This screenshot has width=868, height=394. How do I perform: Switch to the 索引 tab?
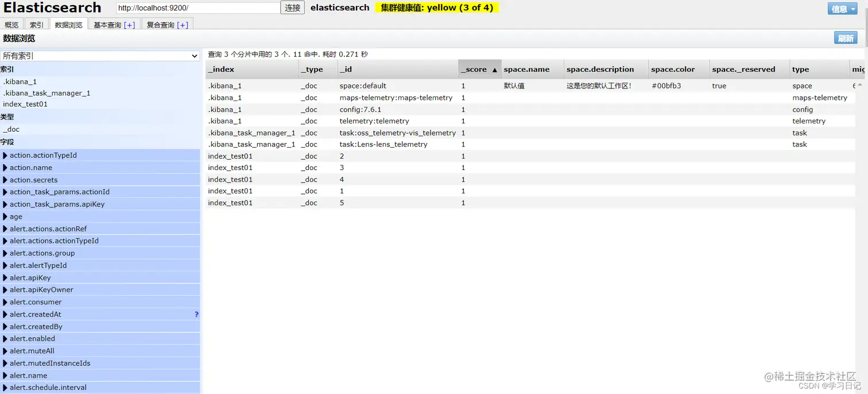pyautogui.click(x=37, y=25)
